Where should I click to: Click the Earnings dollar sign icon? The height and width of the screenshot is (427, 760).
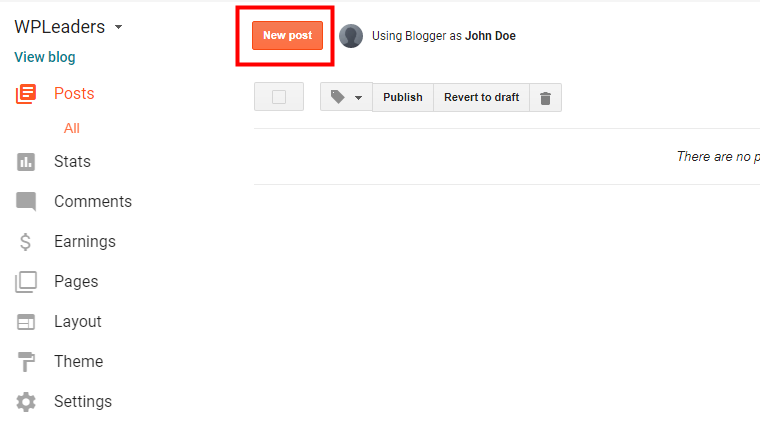click(25, 241)
